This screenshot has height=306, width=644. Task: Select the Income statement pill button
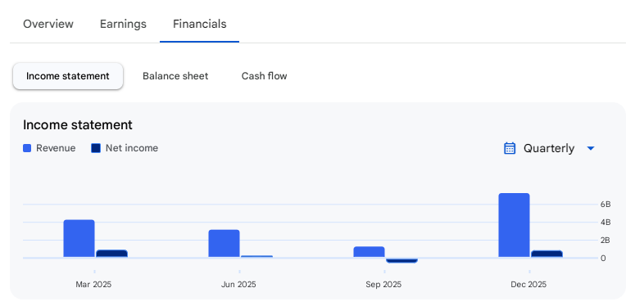(x=68, y=76)
